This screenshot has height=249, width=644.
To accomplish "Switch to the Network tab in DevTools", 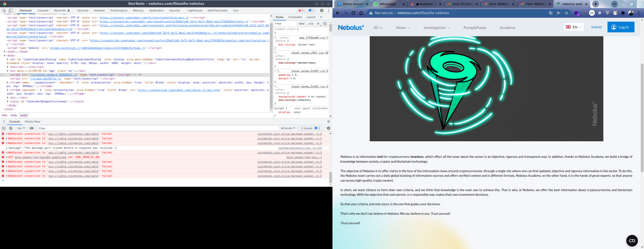I will pos(99,10).
